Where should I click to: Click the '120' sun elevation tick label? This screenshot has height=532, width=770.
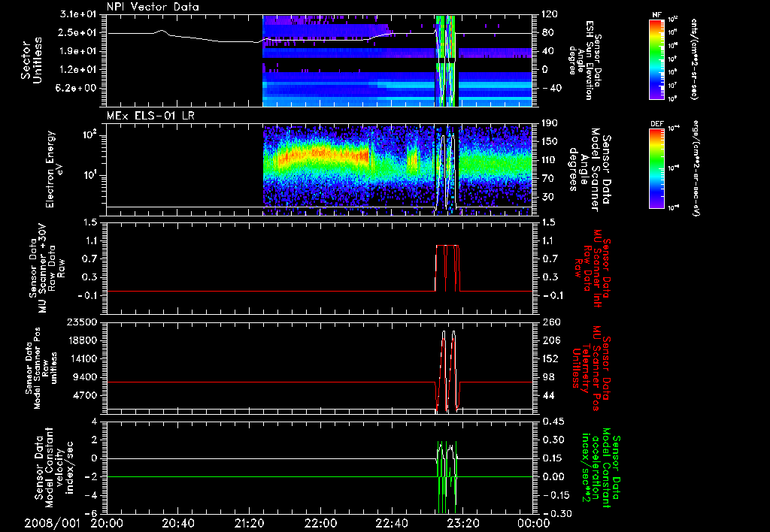(x=549, y=14)
